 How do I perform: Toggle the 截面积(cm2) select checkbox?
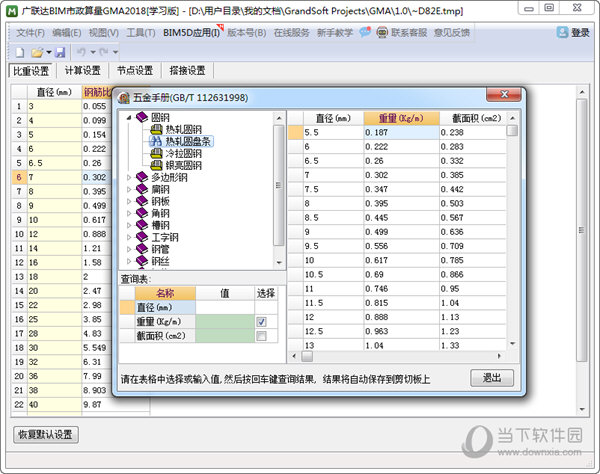point(261,336)
